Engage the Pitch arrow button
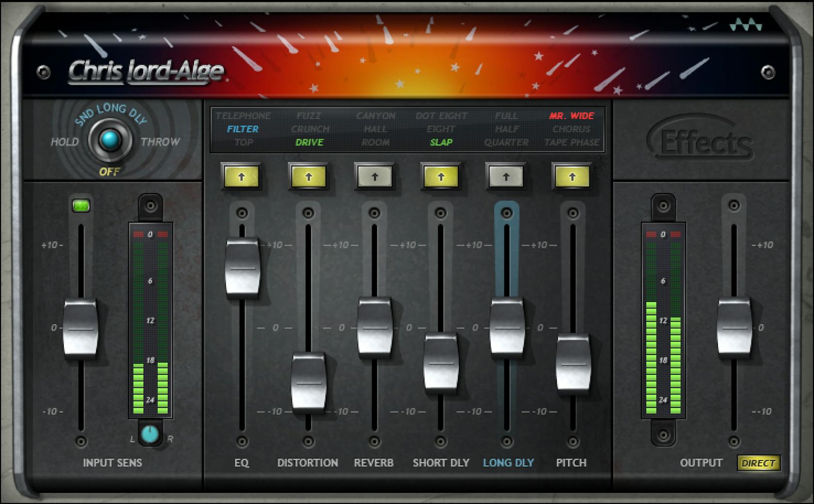The image size is (814, 504). pos(572,177)
